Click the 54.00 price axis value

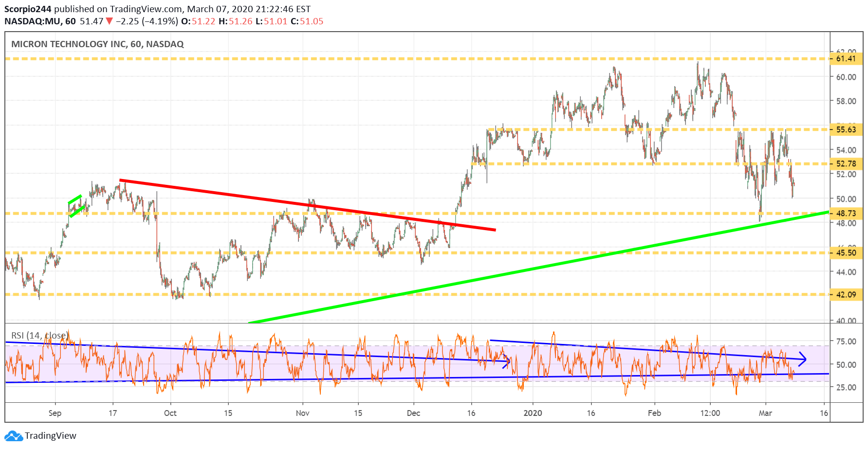846,150
